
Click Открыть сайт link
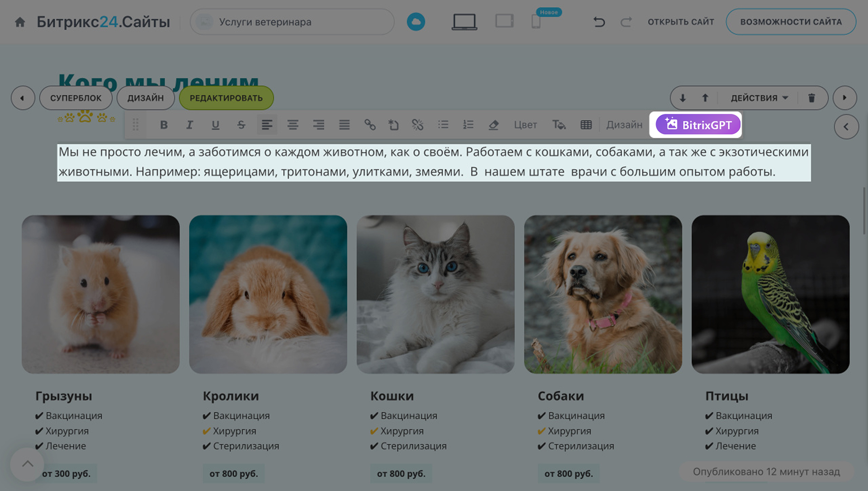(680, 22)
